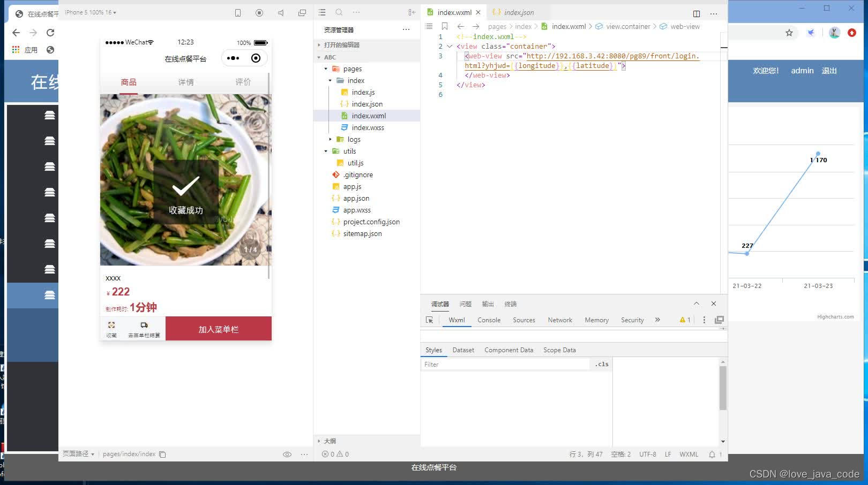Viewport: 868px width, 485px height.
Task: Select the 详情 tab in phone
Action: (x=186, y=82)
